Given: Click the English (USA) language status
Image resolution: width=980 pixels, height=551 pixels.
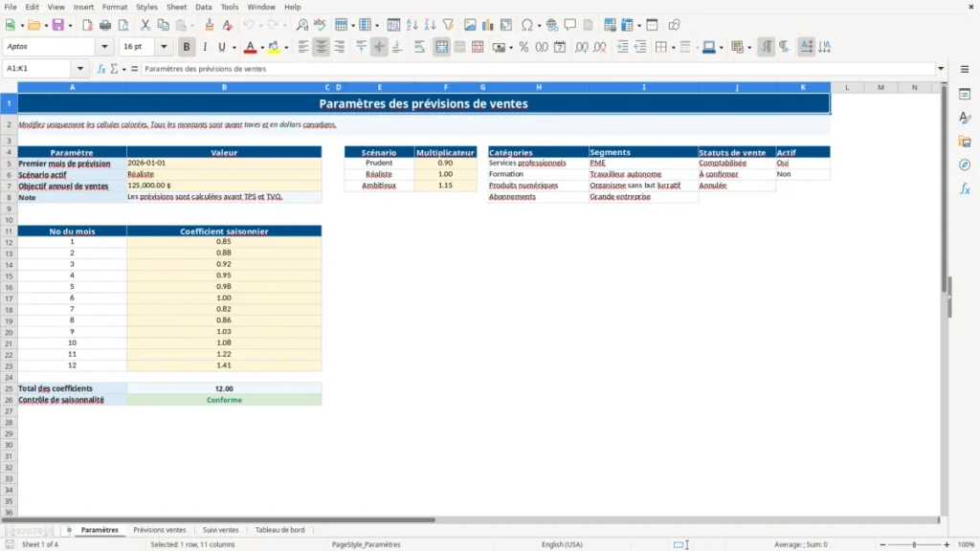Looking at the screenshot, I should coord(562,544).
